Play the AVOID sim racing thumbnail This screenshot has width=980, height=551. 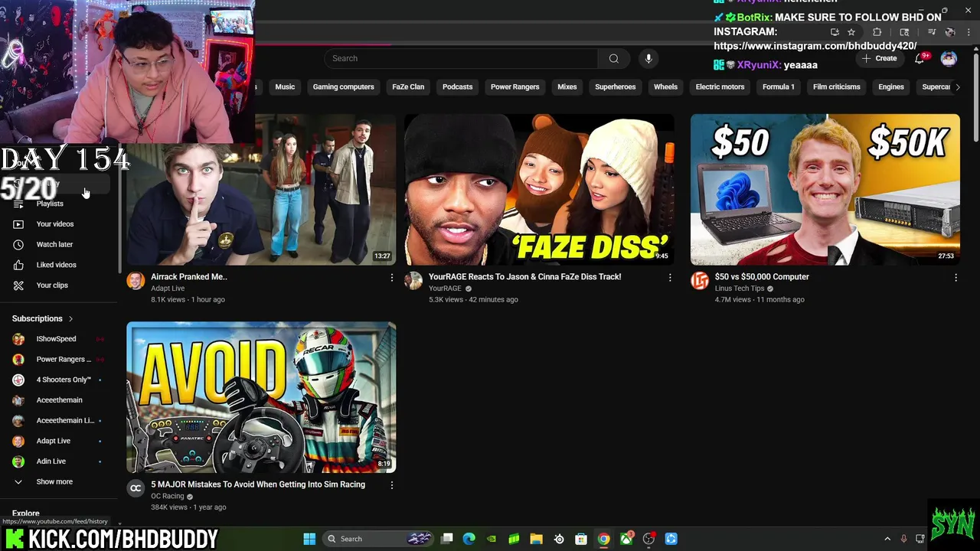pyautogui.click(x=261, y=397)
